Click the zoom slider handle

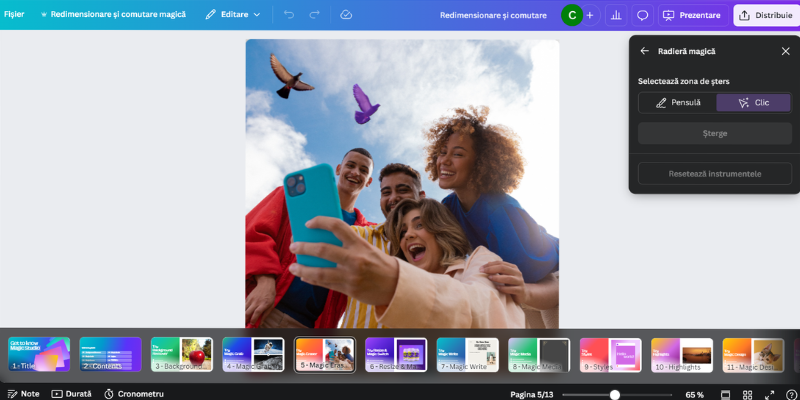pyautogui.click(x=615, y=394)
